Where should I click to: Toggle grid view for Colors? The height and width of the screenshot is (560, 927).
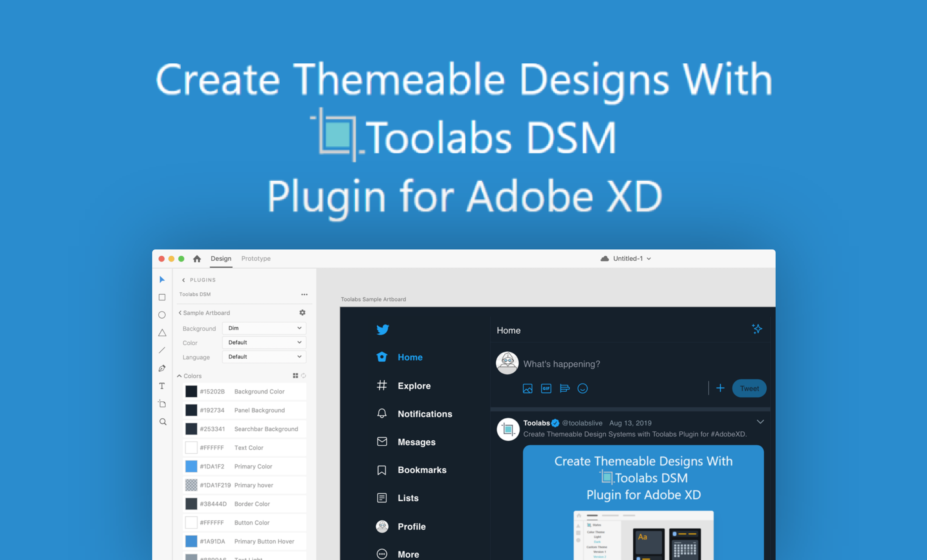295,375
